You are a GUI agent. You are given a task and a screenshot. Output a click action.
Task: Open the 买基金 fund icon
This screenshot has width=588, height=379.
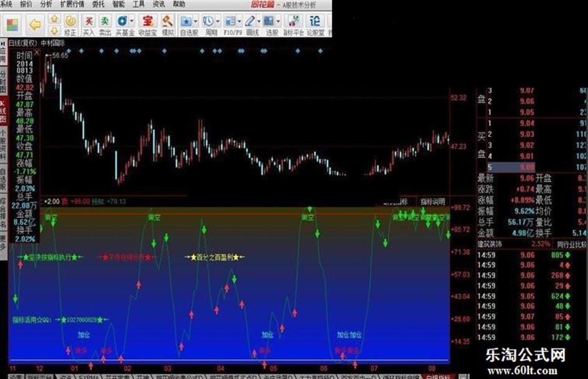click(x=122, y=21)
